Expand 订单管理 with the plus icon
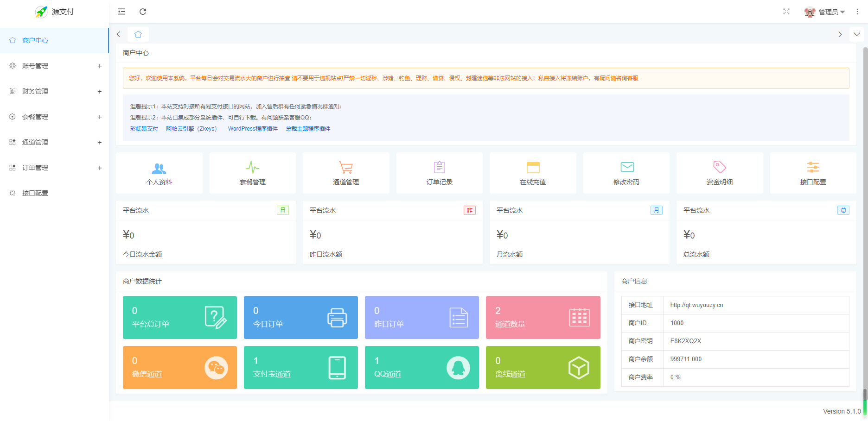Image resolution: width=868 pixels, height=421 pixels. (x=100, y=168)
